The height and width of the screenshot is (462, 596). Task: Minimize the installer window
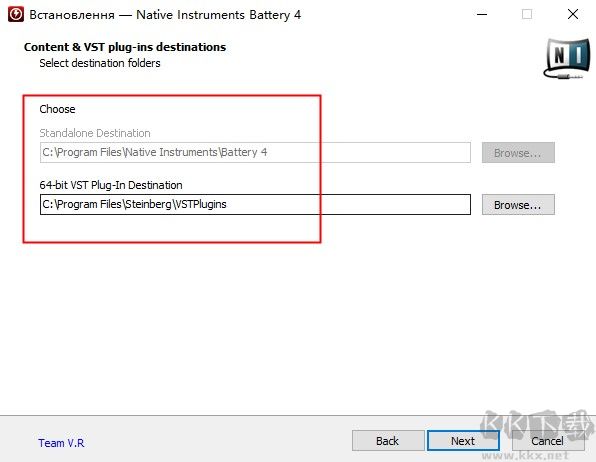click(x=482, y=14)
